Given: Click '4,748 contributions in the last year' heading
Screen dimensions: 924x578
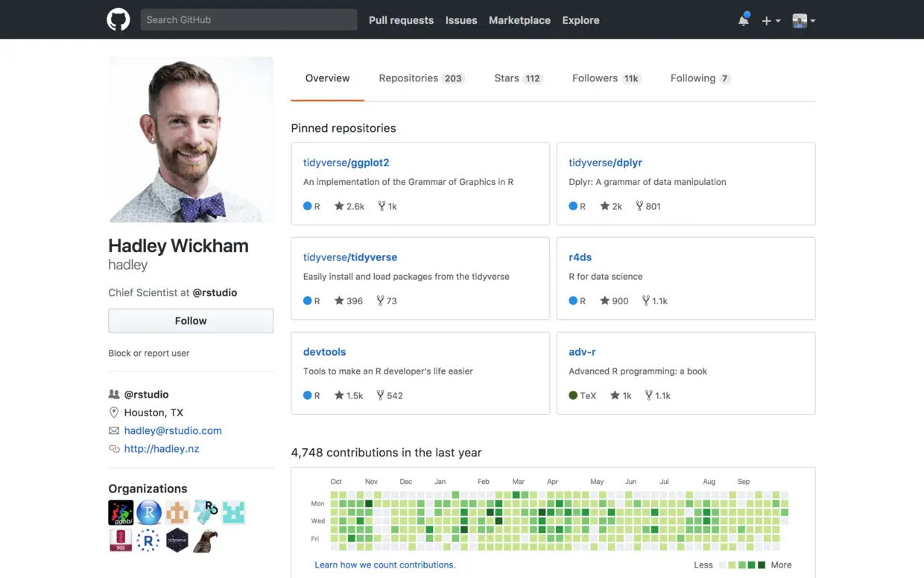Looking at the screenshot, I should tap(386, 453).
